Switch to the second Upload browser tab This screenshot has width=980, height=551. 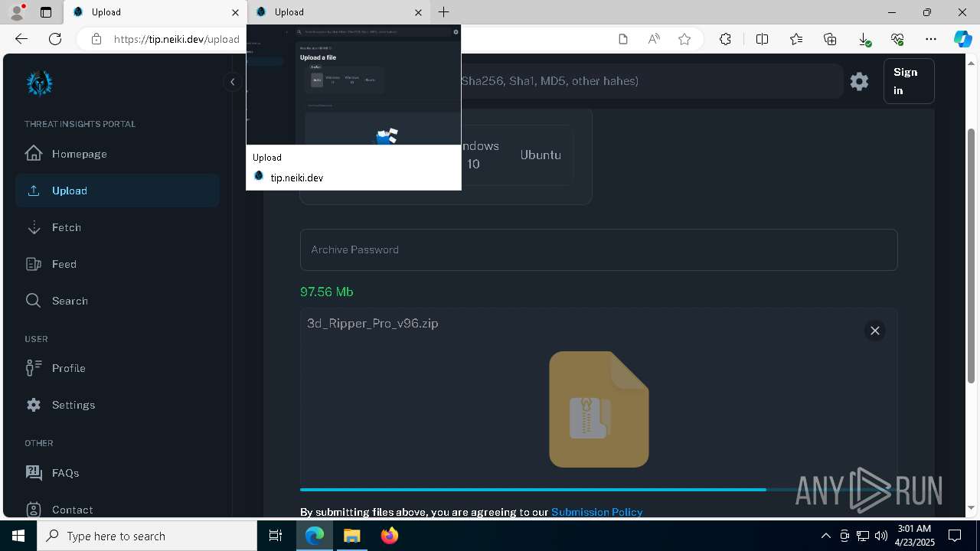click(x=338, y=12)
